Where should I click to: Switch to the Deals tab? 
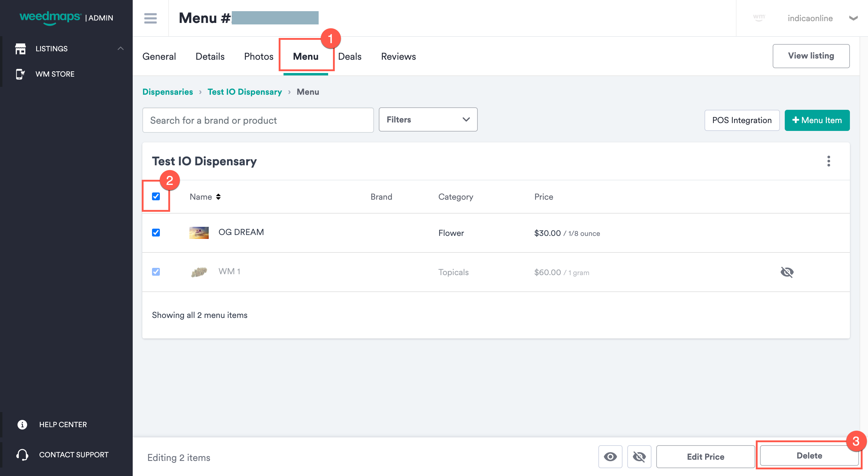[350, 56]
